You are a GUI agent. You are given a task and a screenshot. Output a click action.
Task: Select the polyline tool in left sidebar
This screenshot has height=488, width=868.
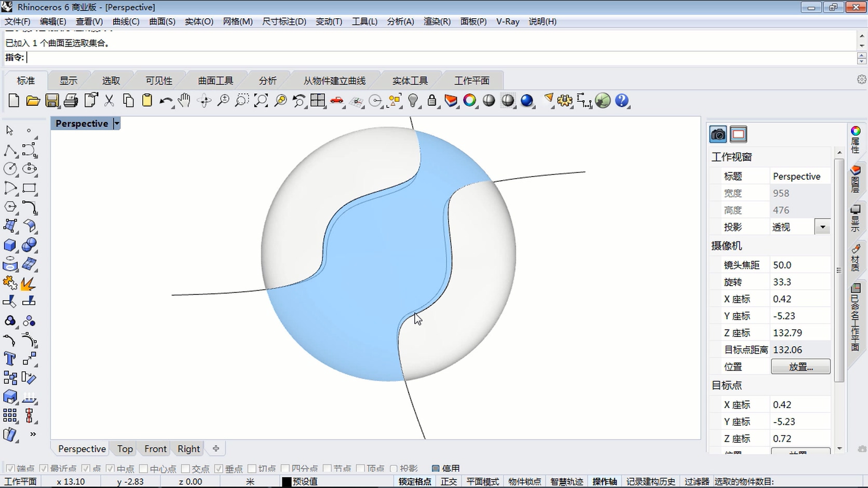click(10, 151)
